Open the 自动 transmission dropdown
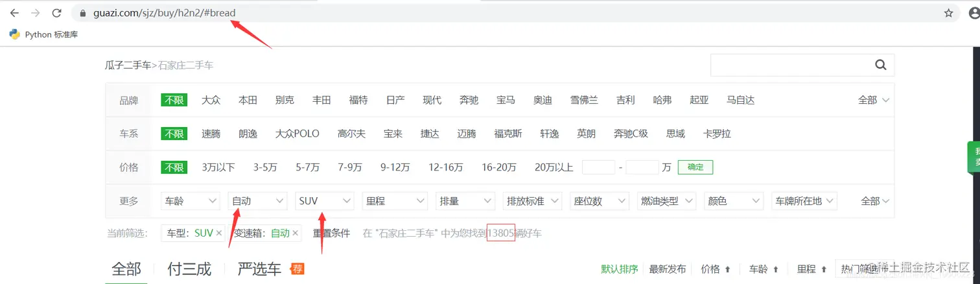 [x=257, y=201]
